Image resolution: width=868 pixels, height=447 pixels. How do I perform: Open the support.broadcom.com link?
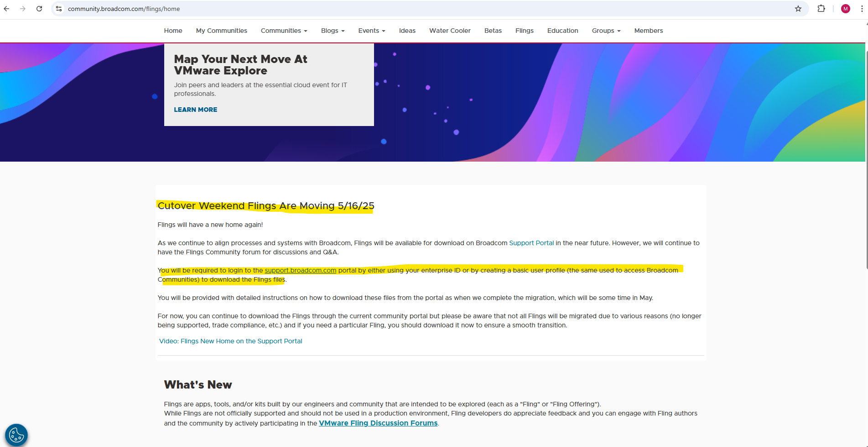coord(301,270)
